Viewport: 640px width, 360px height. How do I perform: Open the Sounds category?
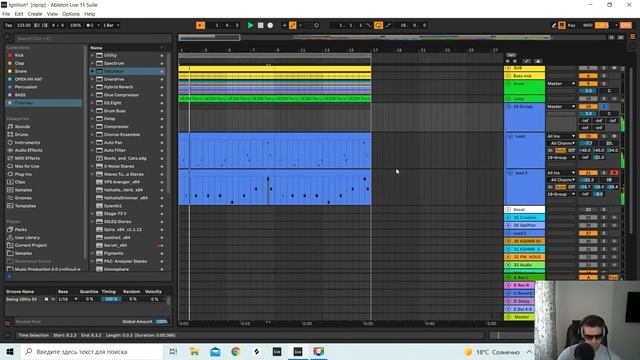coord(22,127)
